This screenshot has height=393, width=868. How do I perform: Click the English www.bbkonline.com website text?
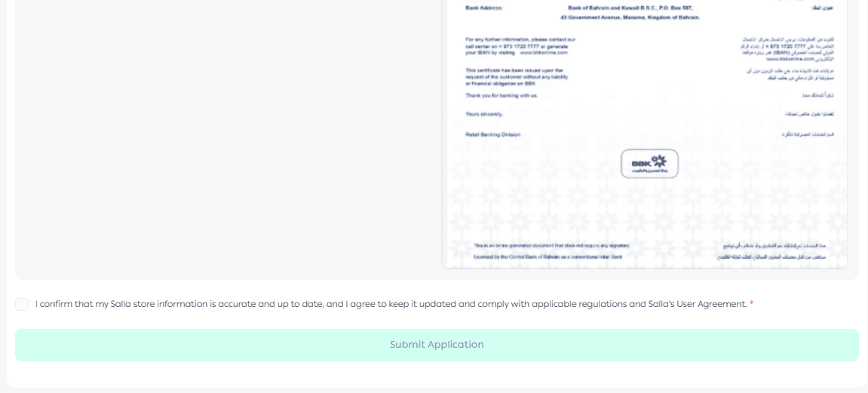pyautogui.click(x=544, y=52)
